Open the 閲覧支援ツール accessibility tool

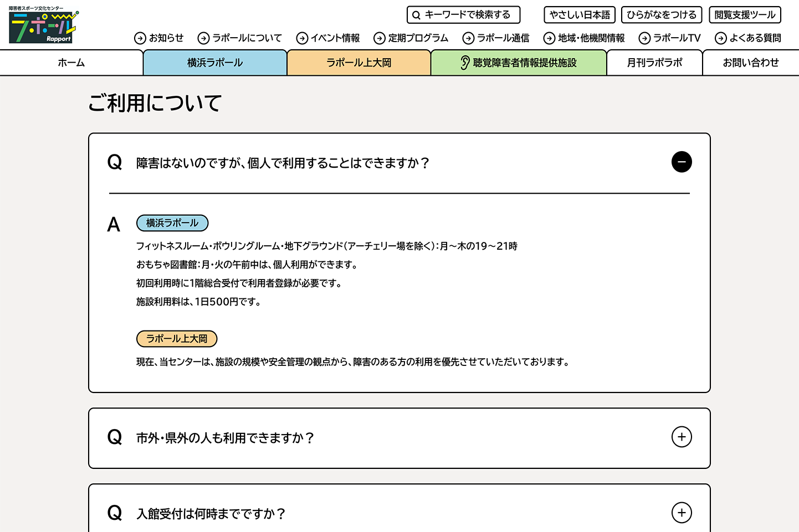[x=745, y=15]
